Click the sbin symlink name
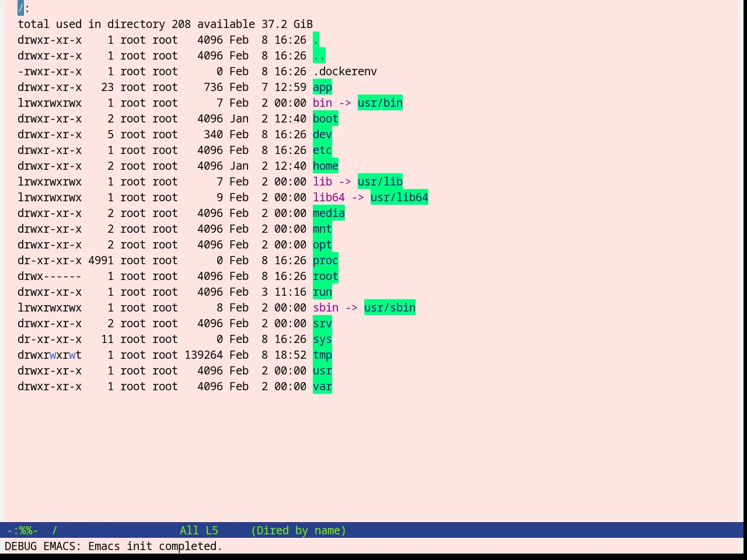747x560 pixels. (x=326, y=308)
